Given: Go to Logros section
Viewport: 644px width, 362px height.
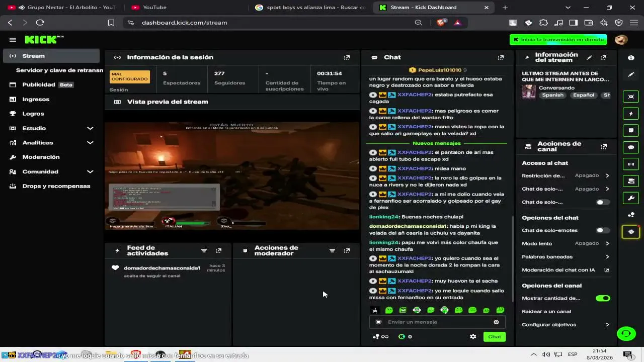Looking at the screenshot, I should click(51, 114).
